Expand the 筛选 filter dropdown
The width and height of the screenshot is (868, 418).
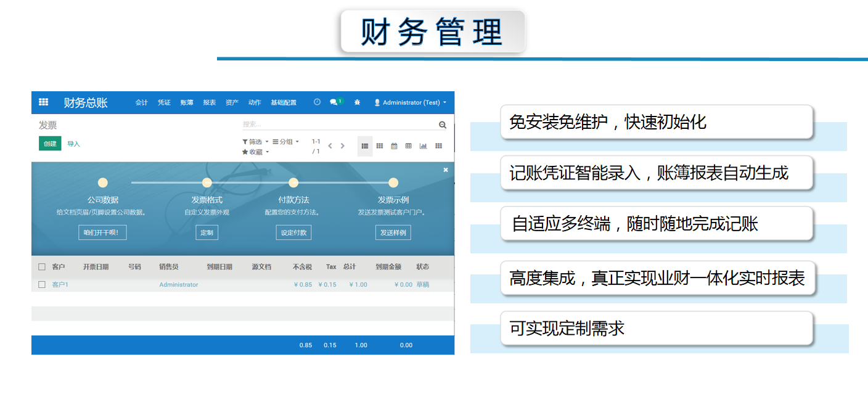click(255, 142)
